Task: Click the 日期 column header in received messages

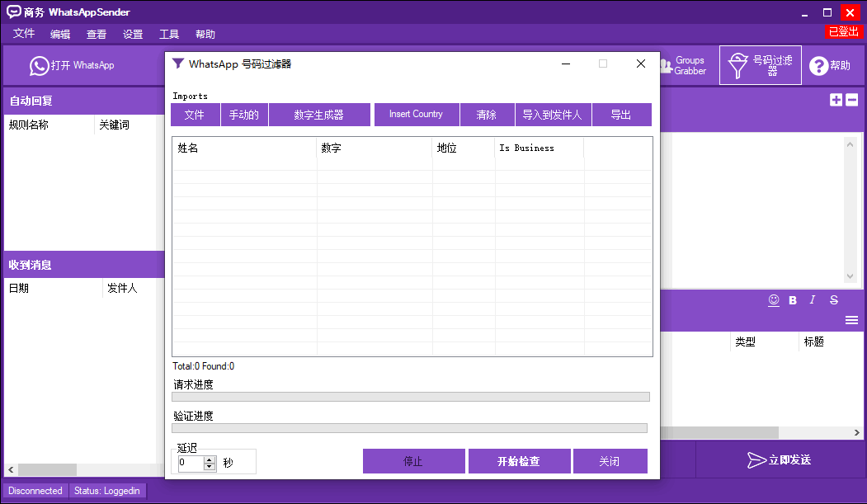Action: [x=54, y=288]
